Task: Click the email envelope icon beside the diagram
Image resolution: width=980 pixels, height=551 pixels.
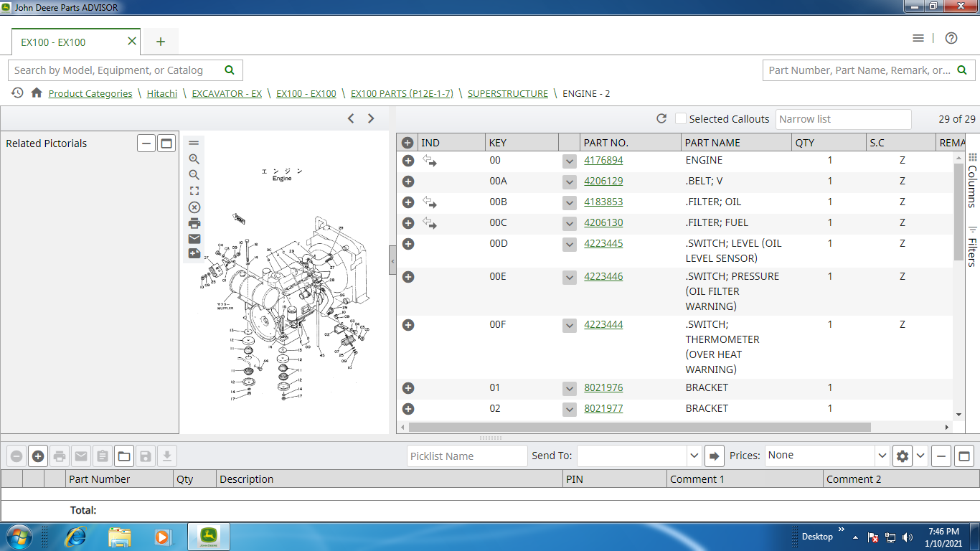Action: coord(194,239)
